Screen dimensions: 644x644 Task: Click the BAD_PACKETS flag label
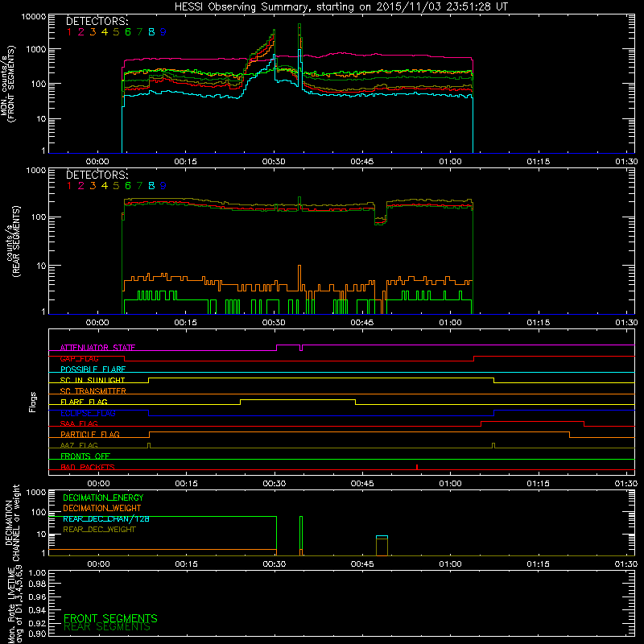point(88,467)
